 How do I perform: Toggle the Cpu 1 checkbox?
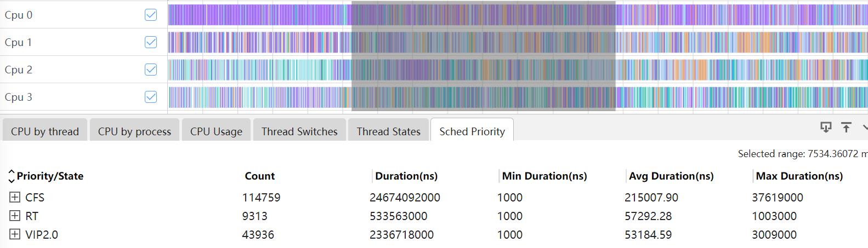pyautogui.click(x=151, y=42)
